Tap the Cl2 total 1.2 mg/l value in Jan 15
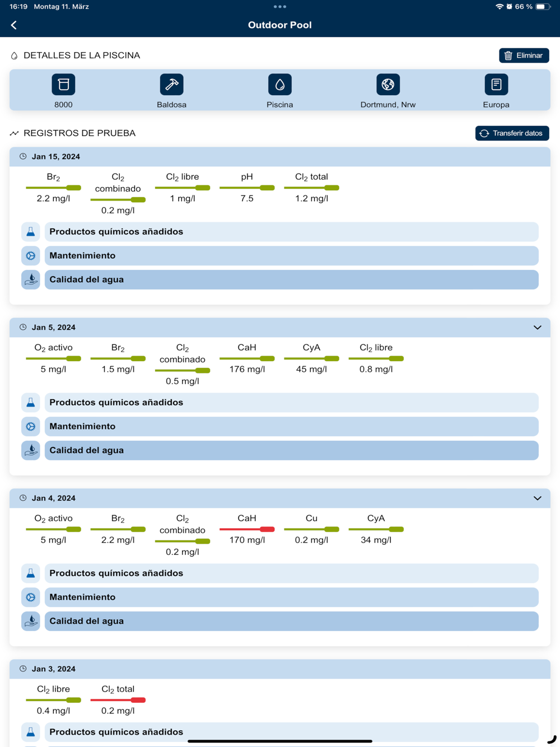 [x=311, y=199]
